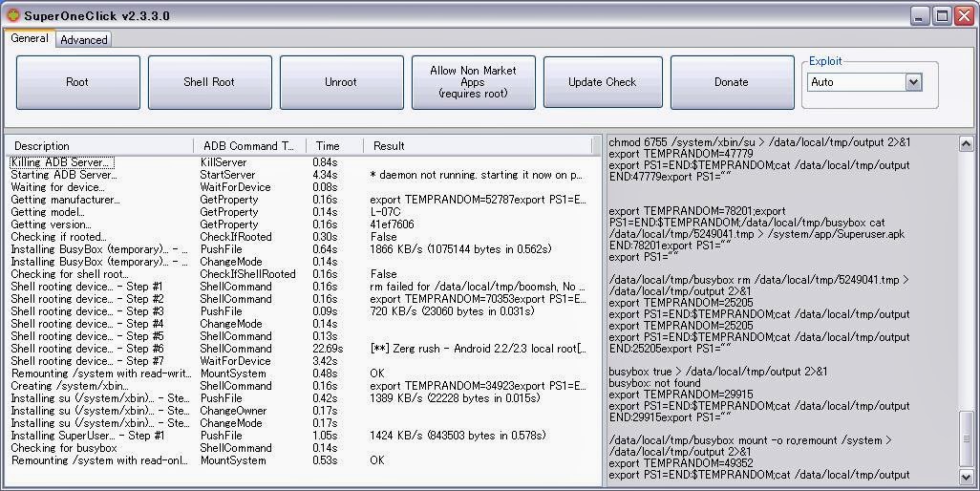This screenshot has height=491, width=980.
Task: Sort by the Description column header
Action: [x=100, y=145]
